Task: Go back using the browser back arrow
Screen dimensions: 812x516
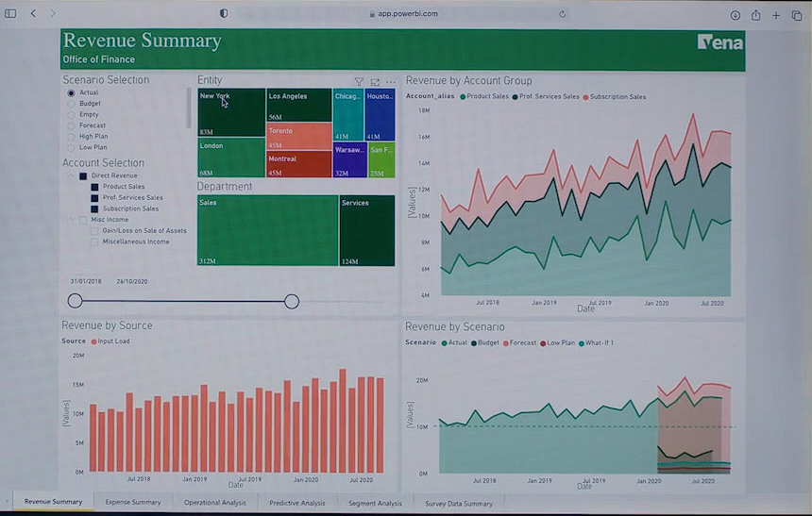Action: (x=33, y=14)
